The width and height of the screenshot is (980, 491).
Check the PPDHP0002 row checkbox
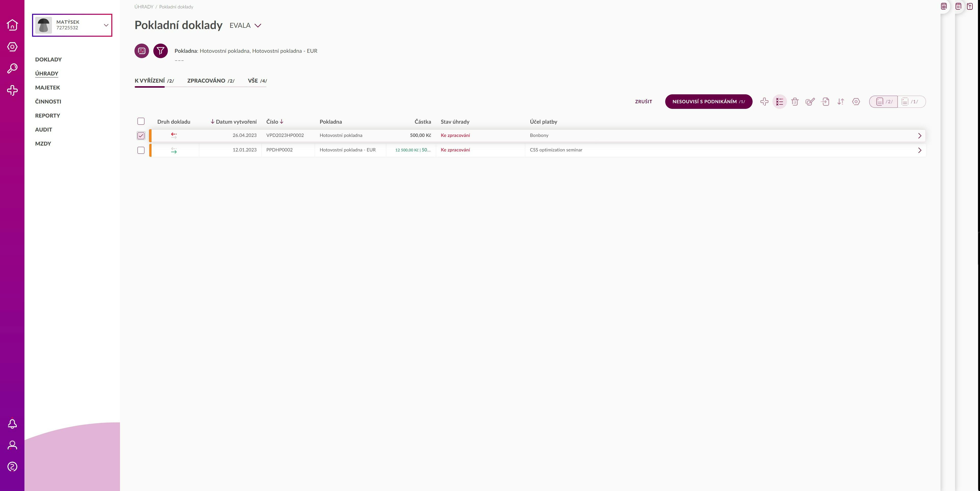point(141,150)
